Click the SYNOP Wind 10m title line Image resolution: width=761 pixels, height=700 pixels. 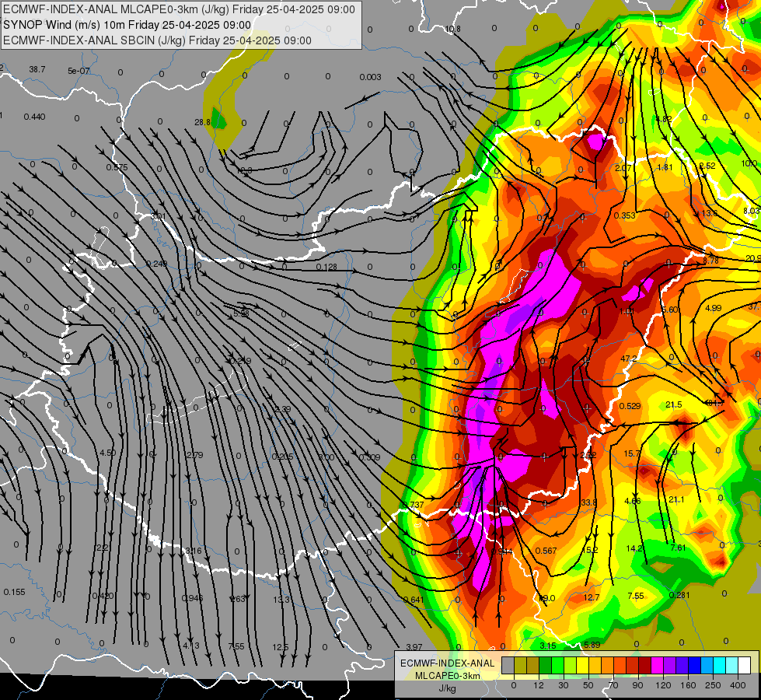click(127, 25)
